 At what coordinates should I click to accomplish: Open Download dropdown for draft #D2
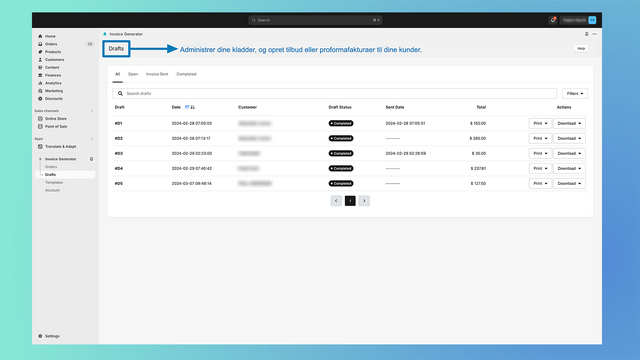click(x=569, y=138)
